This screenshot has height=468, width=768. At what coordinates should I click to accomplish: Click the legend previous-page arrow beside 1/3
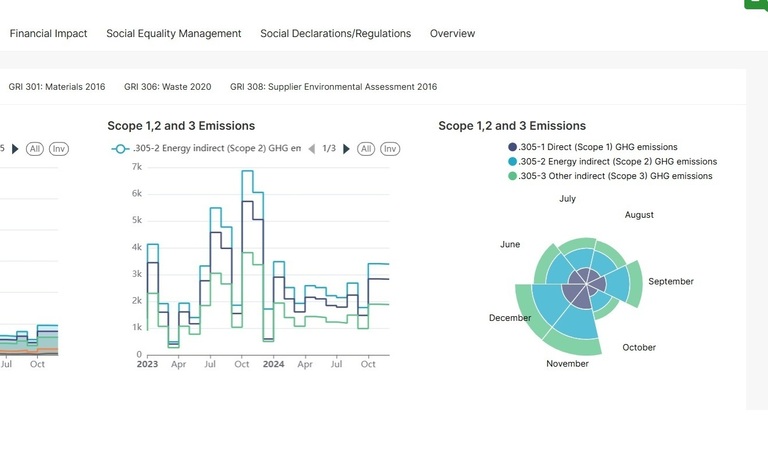[311, 149]
